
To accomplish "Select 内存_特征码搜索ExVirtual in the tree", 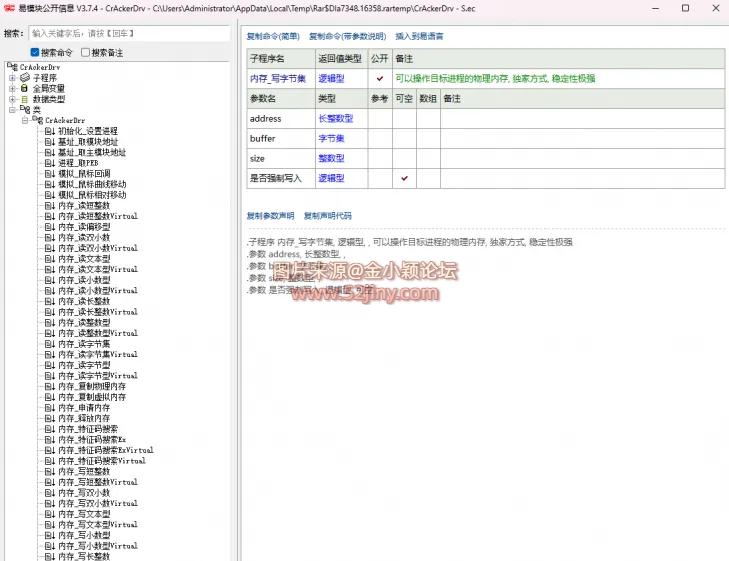I will click(x=106, y=450).
